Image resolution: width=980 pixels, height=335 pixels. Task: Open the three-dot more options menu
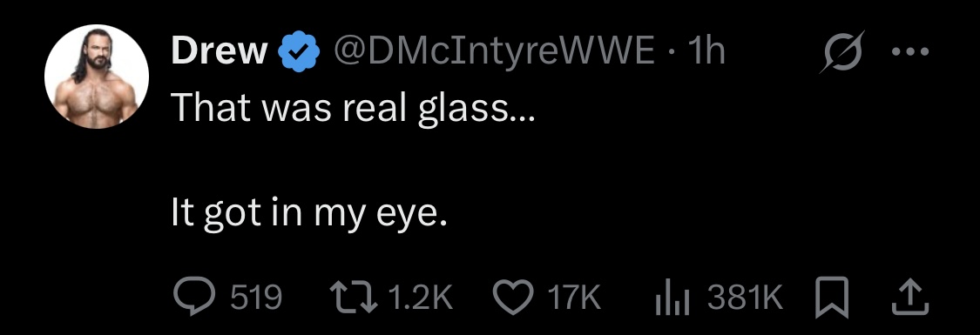910,52
